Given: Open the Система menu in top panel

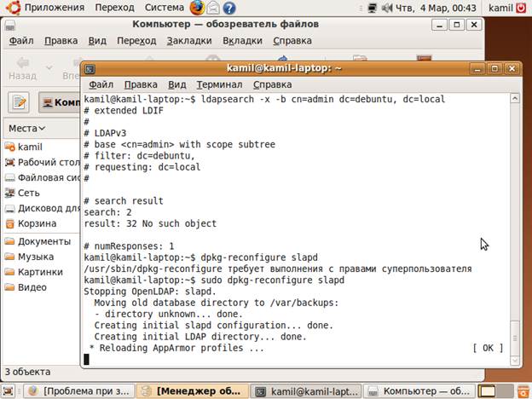Looking at the screenshot, I should click(164, 8).
